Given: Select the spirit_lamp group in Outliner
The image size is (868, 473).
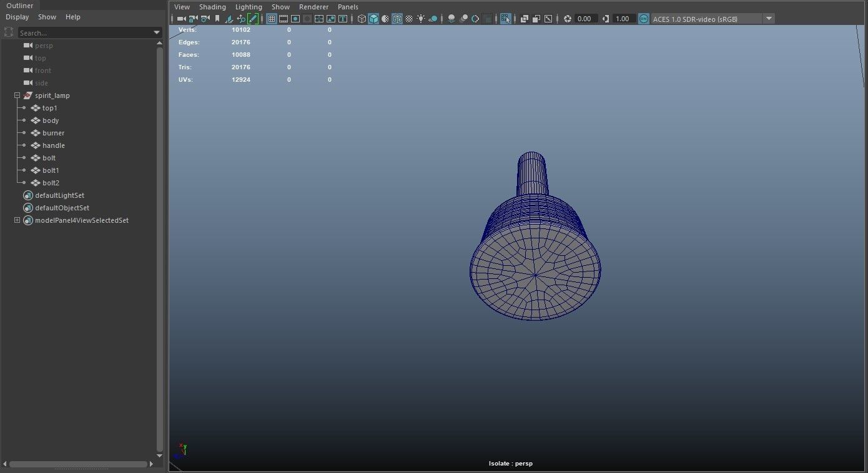Looking at the screenshot, I should (x=52, y=95).
